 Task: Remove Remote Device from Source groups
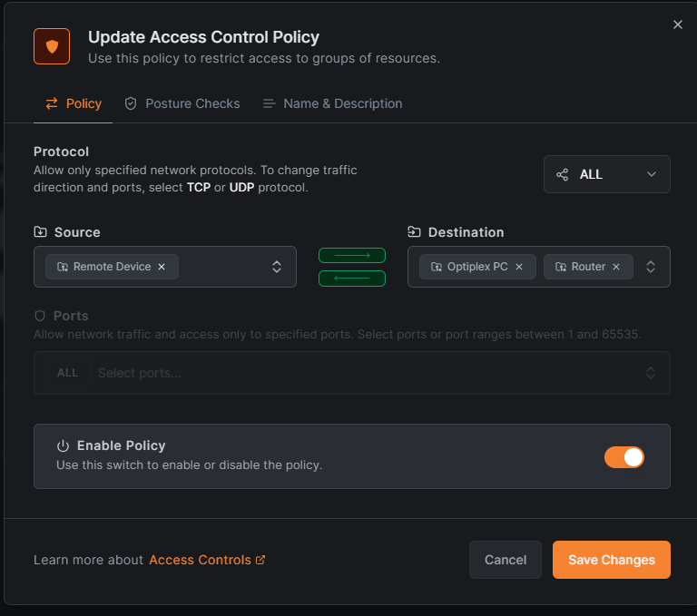click(x=162, y=267)
